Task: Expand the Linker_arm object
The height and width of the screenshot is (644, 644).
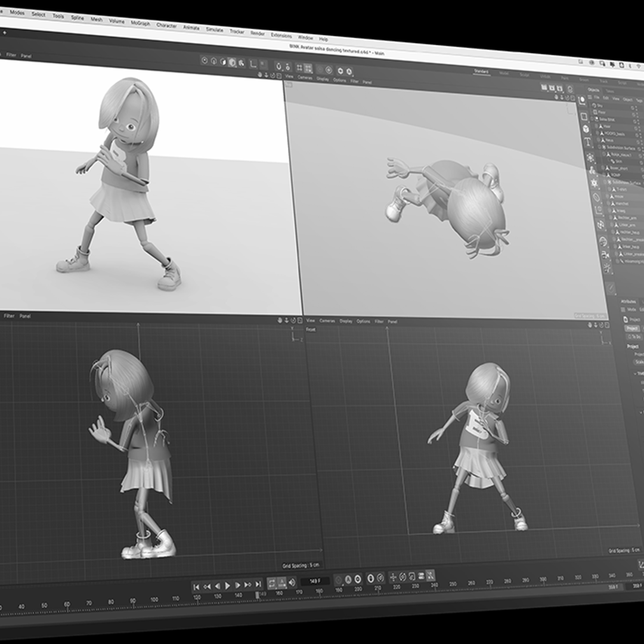Action: point(612,225)
